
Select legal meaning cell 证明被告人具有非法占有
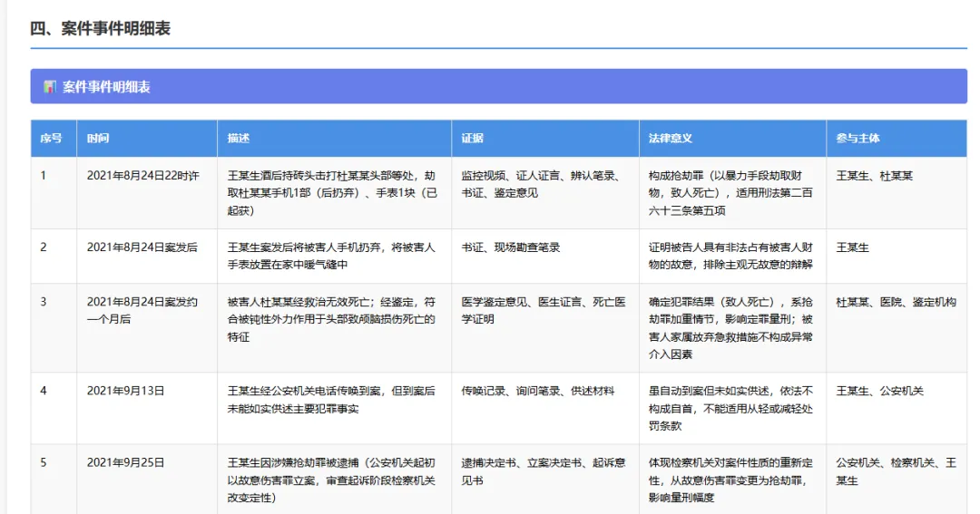click(730, 256)
